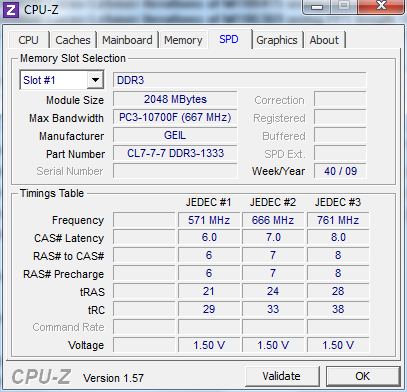Click the 2048 MBytes module size field
This screenshot has width=407, height=392.
coord(175,99)
